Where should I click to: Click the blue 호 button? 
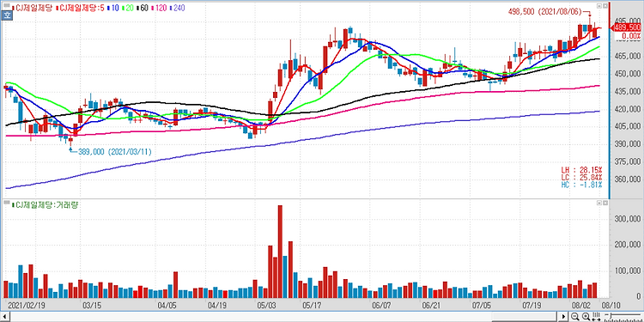pyautogui.click(x=7, y=15)
